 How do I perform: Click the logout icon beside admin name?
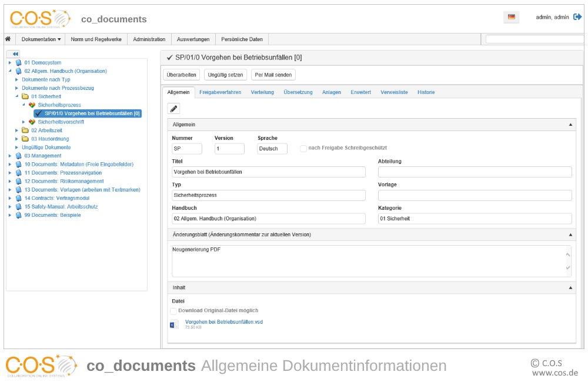577,17
